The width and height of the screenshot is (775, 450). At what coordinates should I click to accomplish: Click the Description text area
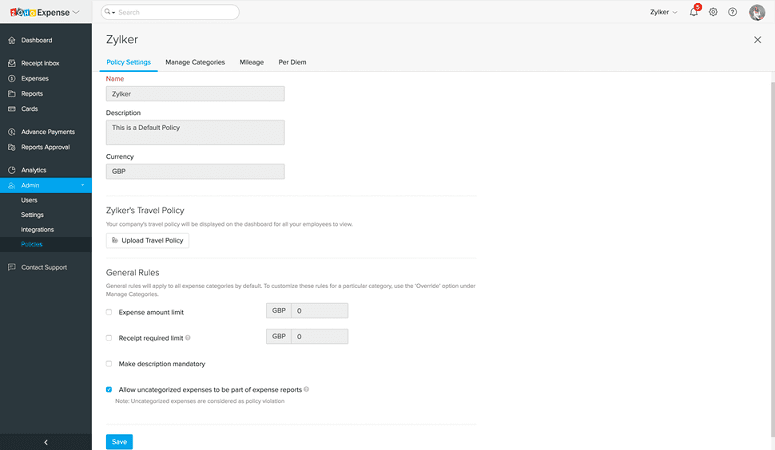pyautogui.click(x=195, y=133)
